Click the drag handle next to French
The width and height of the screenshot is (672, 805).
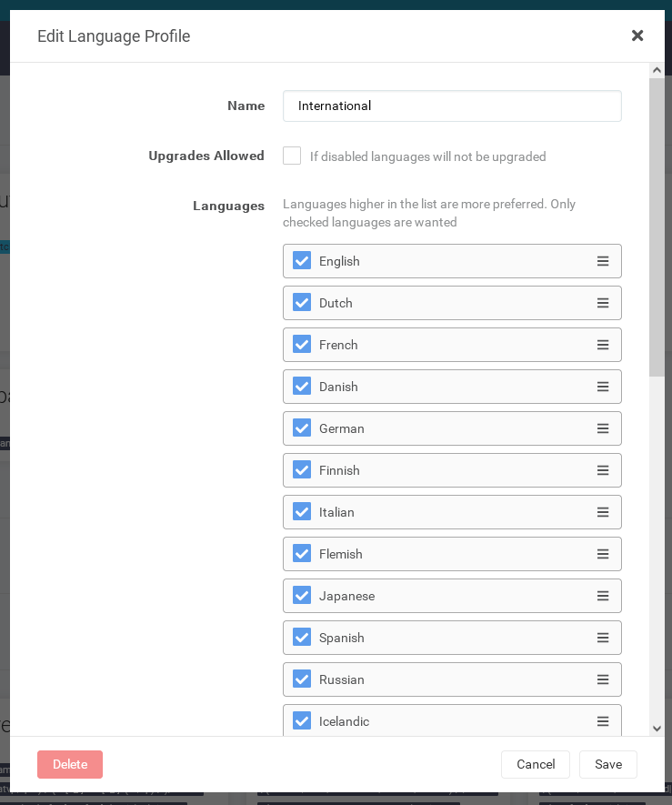pos(603,345)
